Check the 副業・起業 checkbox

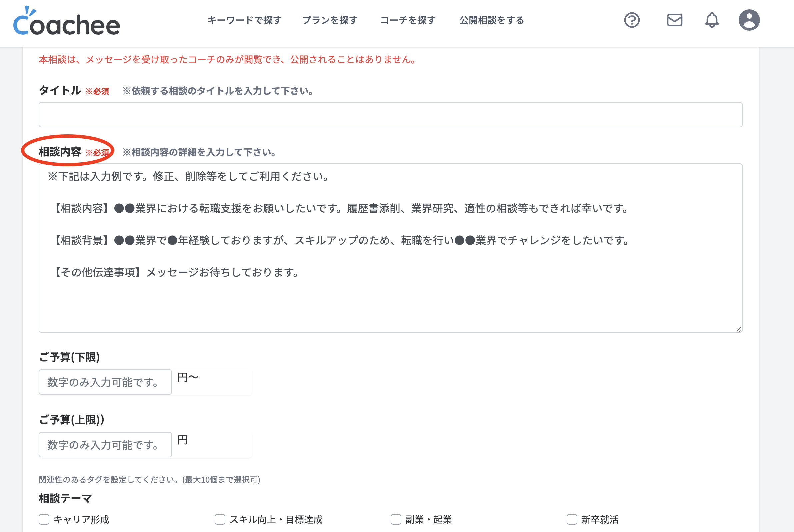point(396,519)
